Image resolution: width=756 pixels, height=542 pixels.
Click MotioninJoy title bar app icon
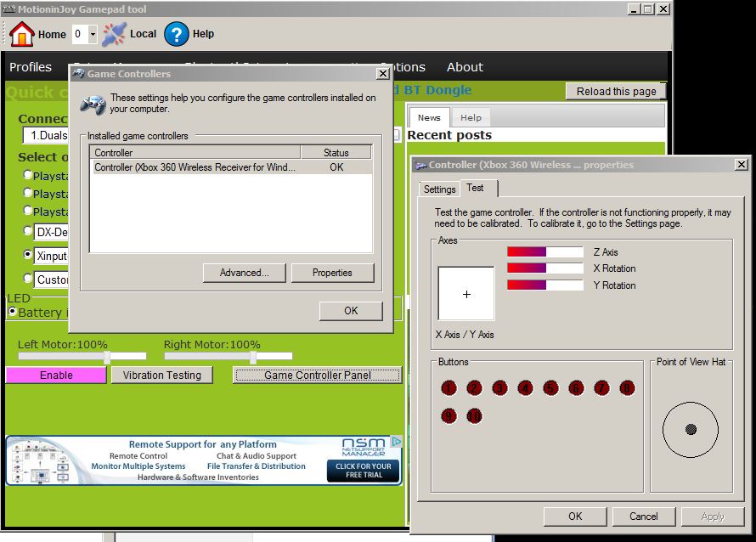[9, 8]
